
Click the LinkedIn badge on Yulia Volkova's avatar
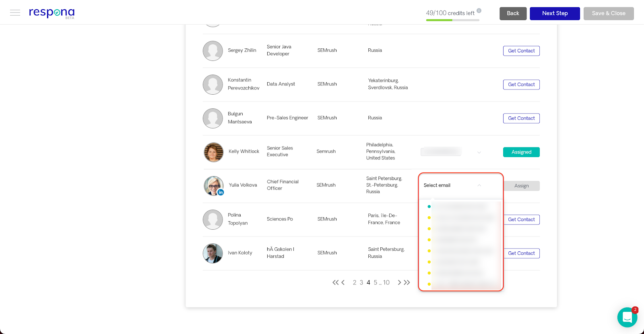coord(221,192)
